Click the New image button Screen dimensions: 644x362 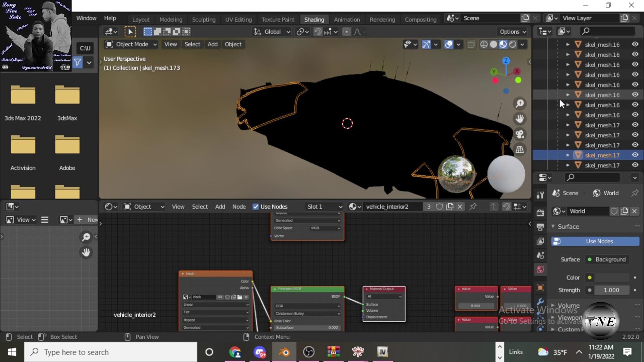click(x=87, y=220)
